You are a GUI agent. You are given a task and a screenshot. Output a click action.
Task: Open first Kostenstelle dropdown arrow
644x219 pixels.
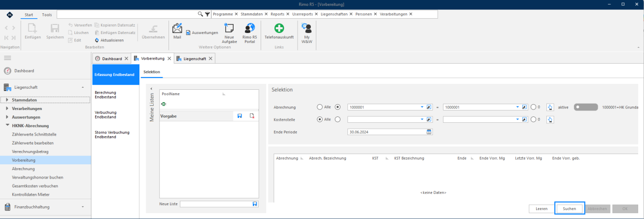(x=422, y=119)
